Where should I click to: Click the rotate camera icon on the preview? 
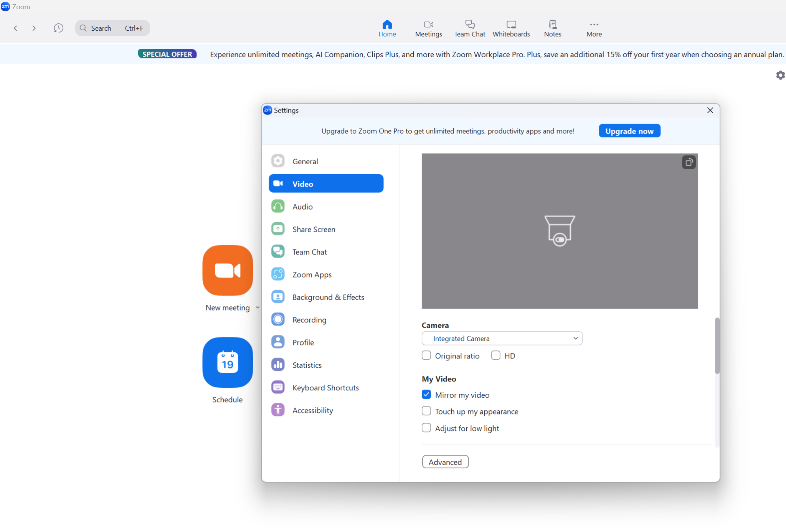click(689, 162)
